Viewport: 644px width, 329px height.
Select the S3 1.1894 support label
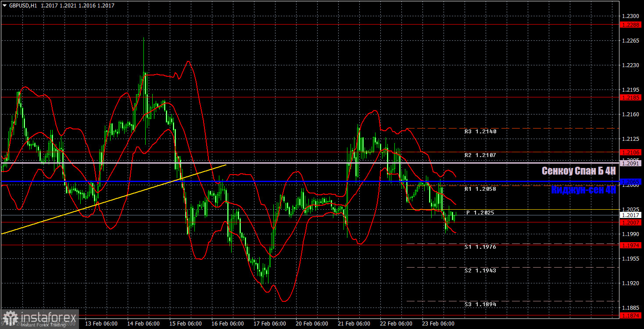point(480,304)
